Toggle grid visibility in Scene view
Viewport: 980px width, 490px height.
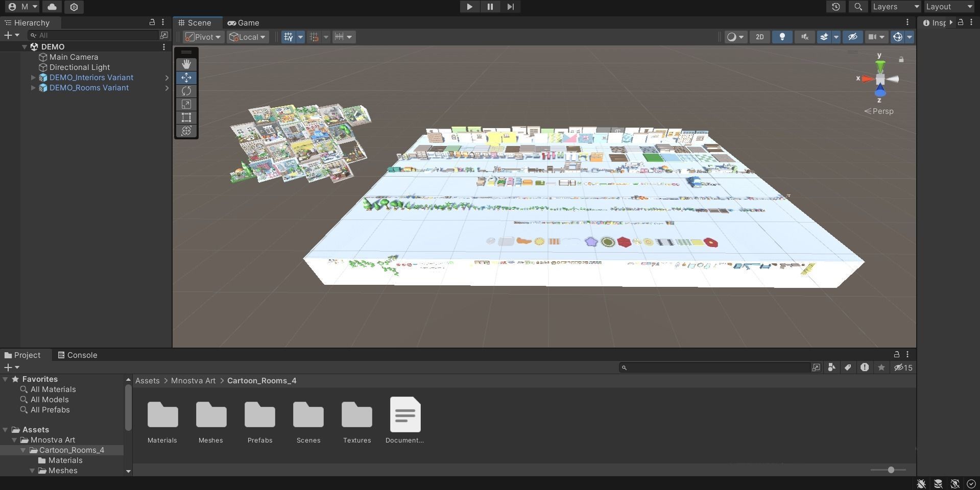pos(289,37)
